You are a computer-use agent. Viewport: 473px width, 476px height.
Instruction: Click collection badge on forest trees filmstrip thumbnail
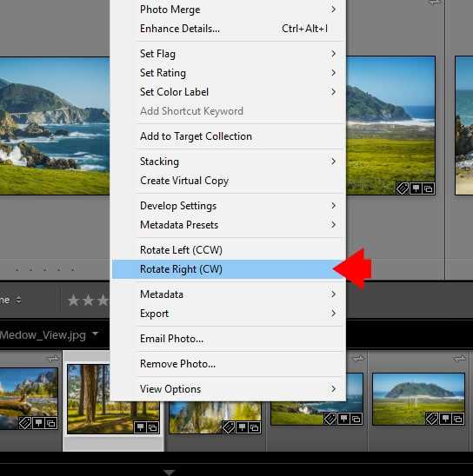(153, 427)
